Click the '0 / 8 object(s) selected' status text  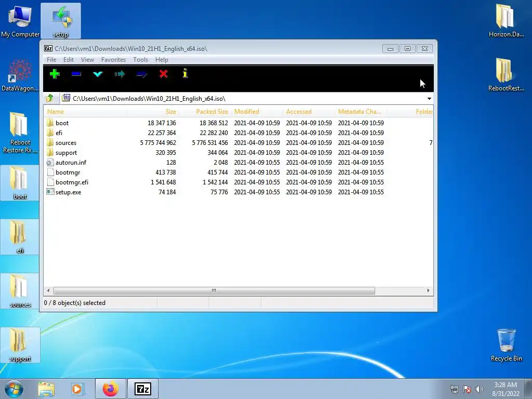tap(75, 303)
